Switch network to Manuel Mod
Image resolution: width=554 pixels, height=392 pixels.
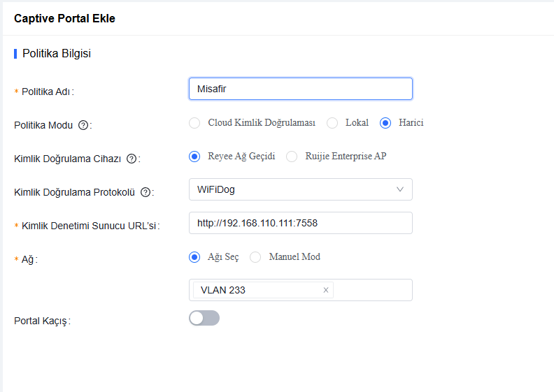pos(255,257)
